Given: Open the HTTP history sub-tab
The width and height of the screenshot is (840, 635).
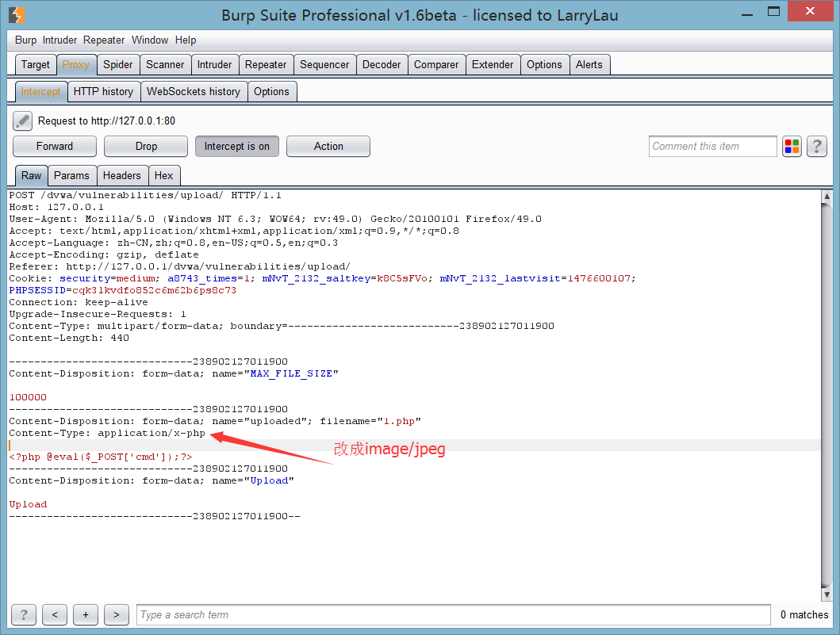Looking at the screenshot, I should [103, 91].
